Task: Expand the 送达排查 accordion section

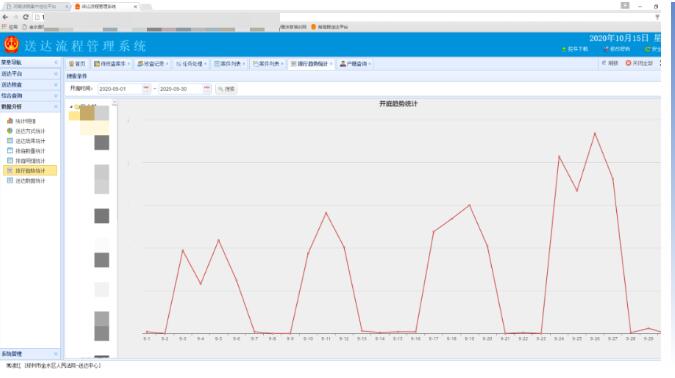Action: click(x=30, y=85)
